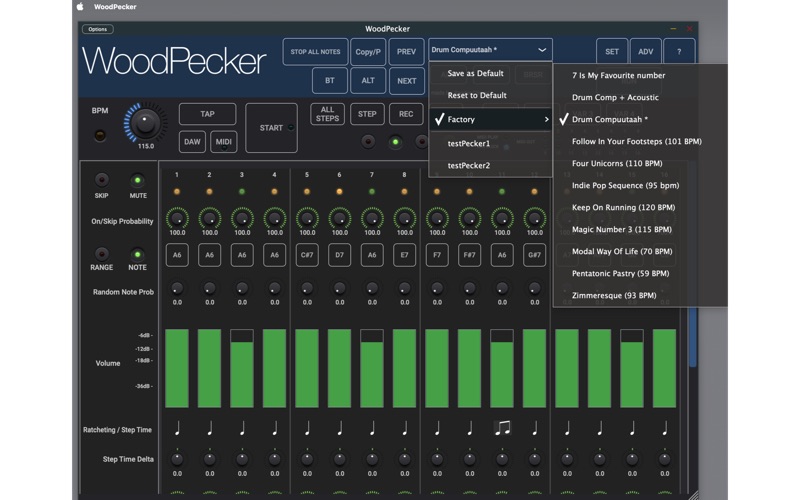Select testPecker2 preset
The width and height of the screenshot is (800, 500).
click(x=490, y=165)
